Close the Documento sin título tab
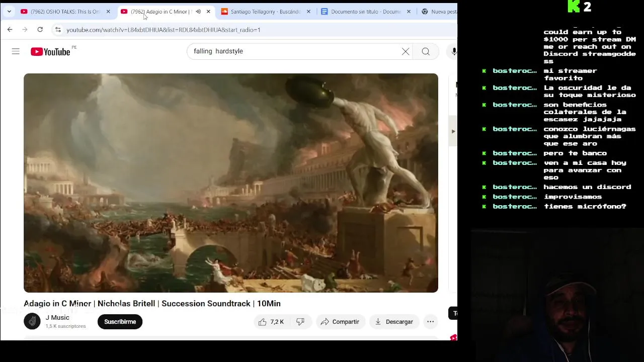Viewport: 644px width, 362px height. click(409, 12)
